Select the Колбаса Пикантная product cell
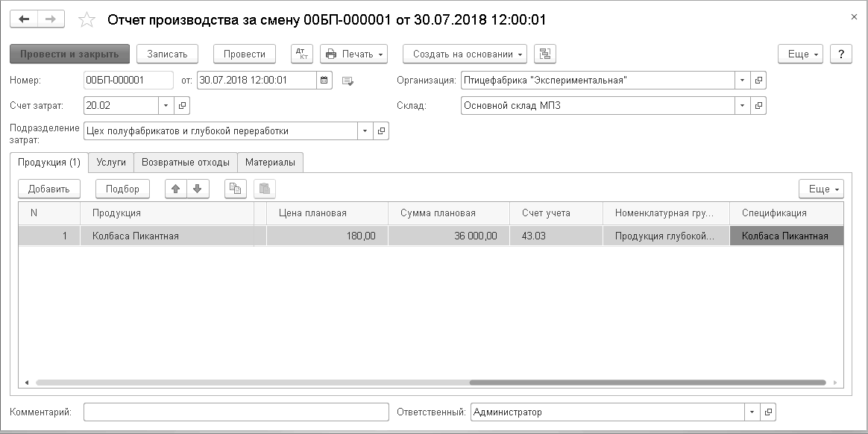Viewport: 868px width, 434px height. (x=167, y=236)
